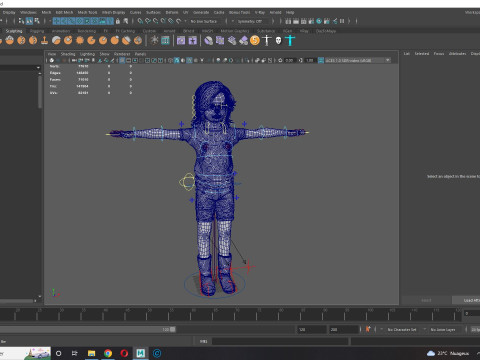Click Selected in Attribute Editor menu
This screenshot has height=360, width=480.
422,53
